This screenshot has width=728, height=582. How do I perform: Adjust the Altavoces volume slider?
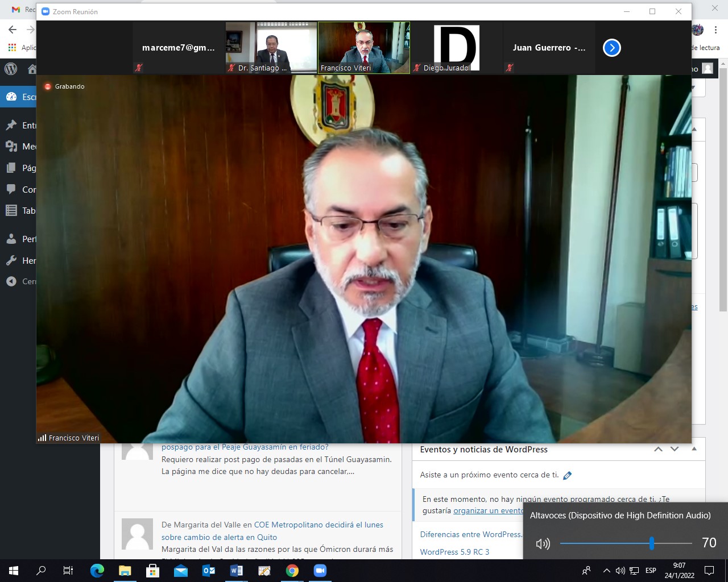point(626,543)
